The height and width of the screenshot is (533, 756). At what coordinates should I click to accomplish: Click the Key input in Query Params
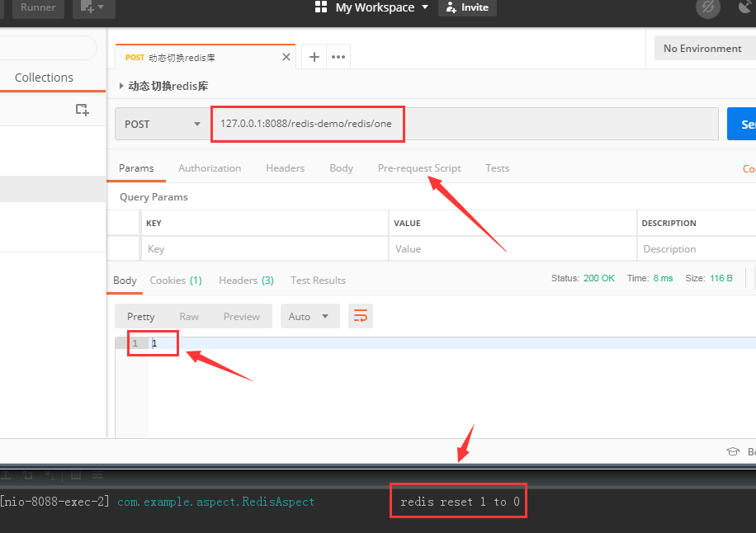pyautogui.click(x=265, y=249)
